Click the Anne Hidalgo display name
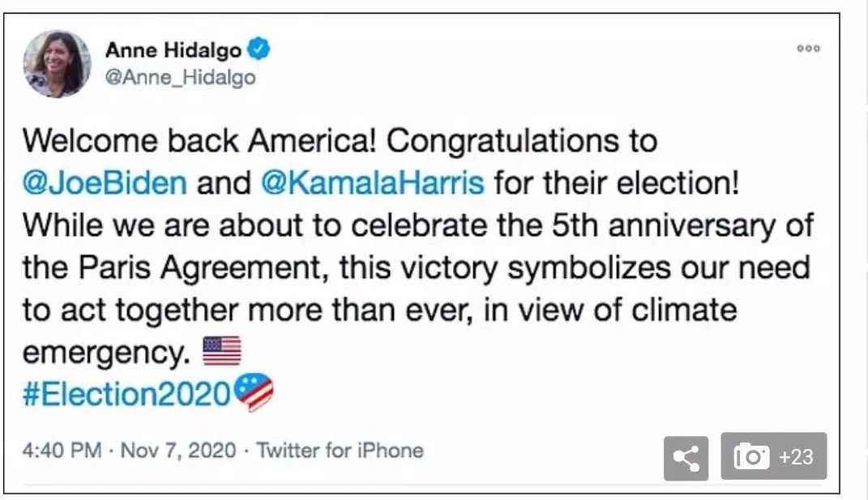The width and height of the screenshot is (868, 500). point(173,50)
